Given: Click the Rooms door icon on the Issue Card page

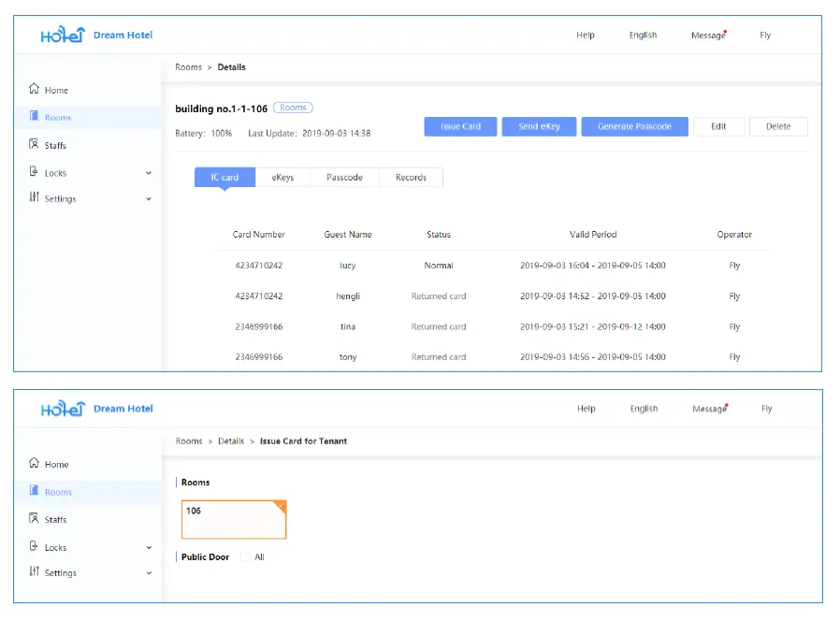Looking at the screenshot, I should pos(34,491).
